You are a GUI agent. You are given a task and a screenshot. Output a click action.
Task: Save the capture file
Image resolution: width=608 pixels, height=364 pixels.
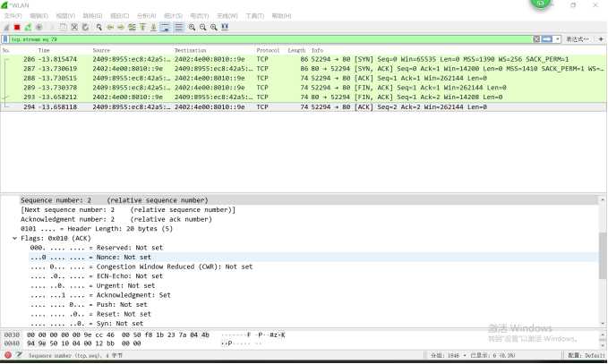tap(63, 27)
